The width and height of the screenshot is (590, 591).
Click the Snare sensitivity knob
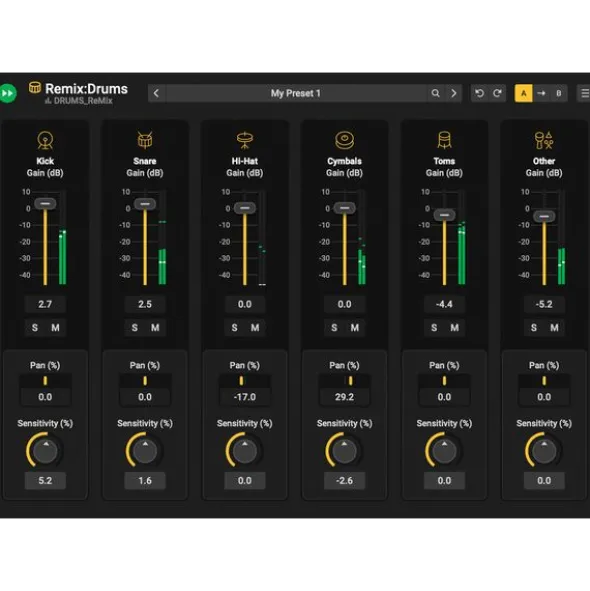[145, 451]
